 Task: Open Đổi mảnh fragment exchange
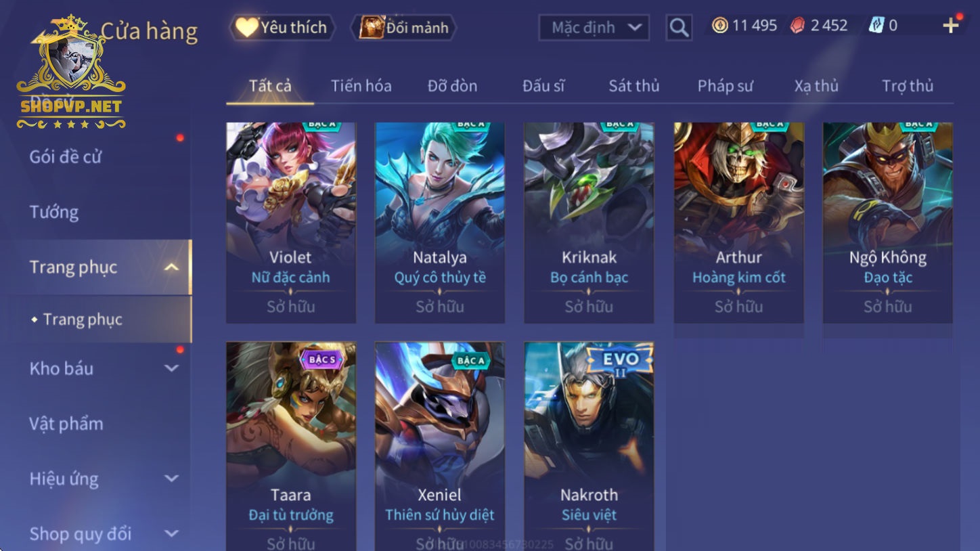(x=404, y=28)
